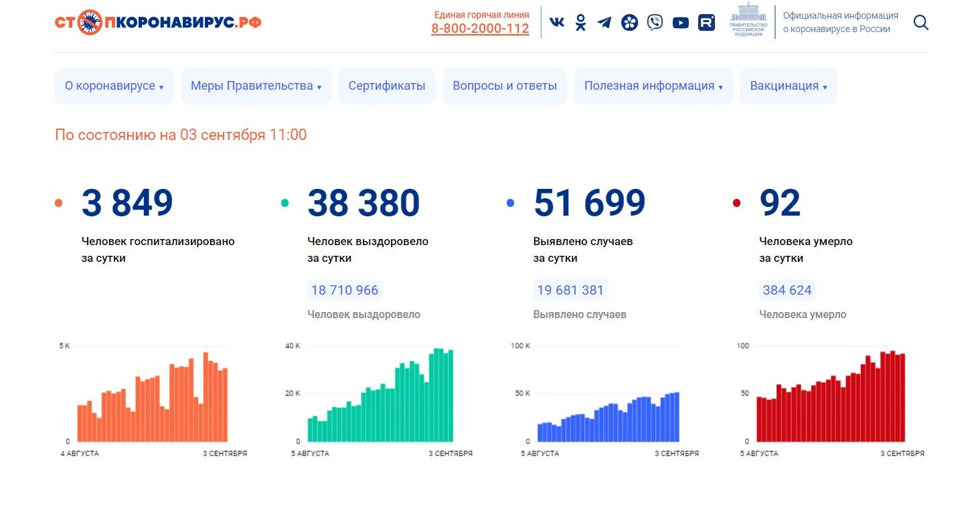980x517 pixels.
Task: Expand the 'Меры Правительства' dropdown menu
Action: 256,86
